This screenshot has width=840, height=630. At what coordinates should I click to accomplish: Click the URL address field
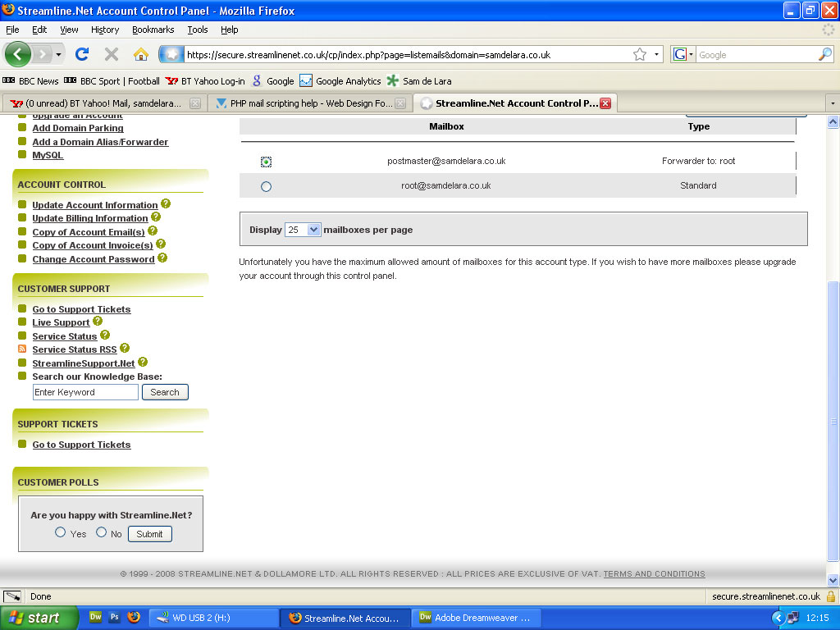click(407, 55)
